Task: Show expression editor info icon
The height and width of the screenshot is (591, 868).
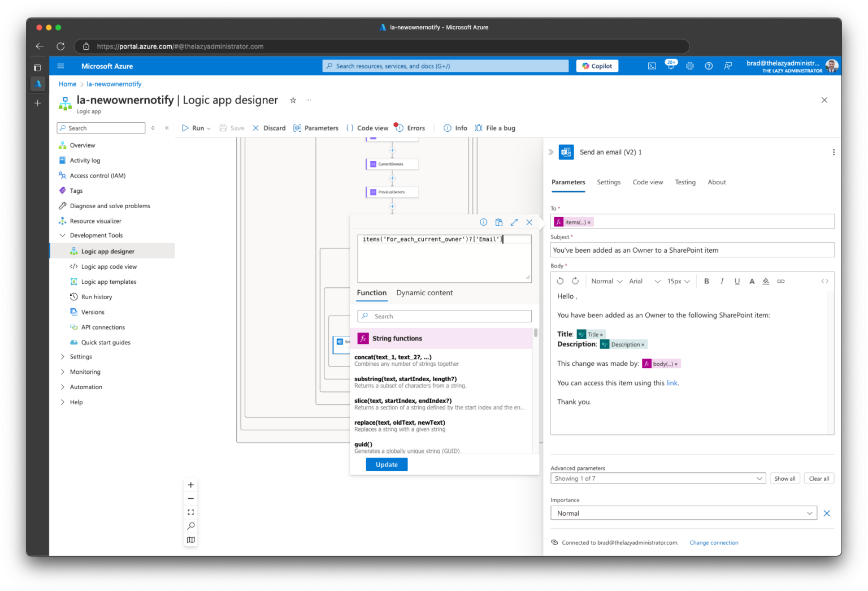Action: 484,222
